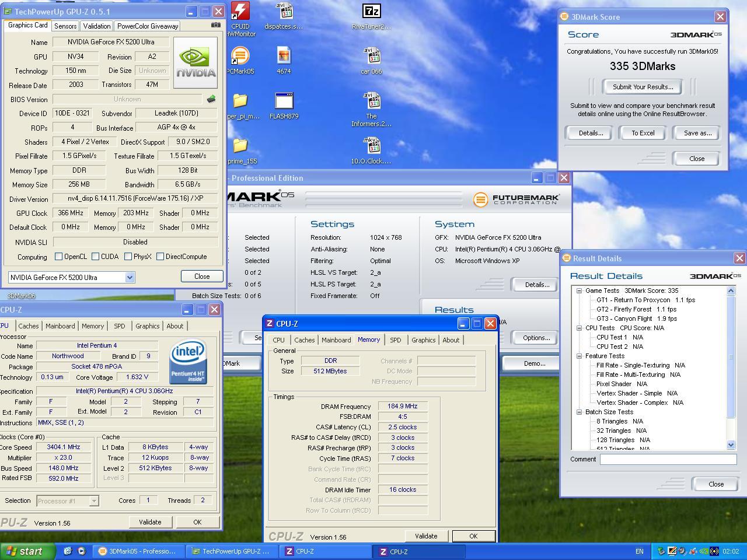The image size is (747, 560).
Task: Collapse the Game Tests tree node
Action: (579, 290)
